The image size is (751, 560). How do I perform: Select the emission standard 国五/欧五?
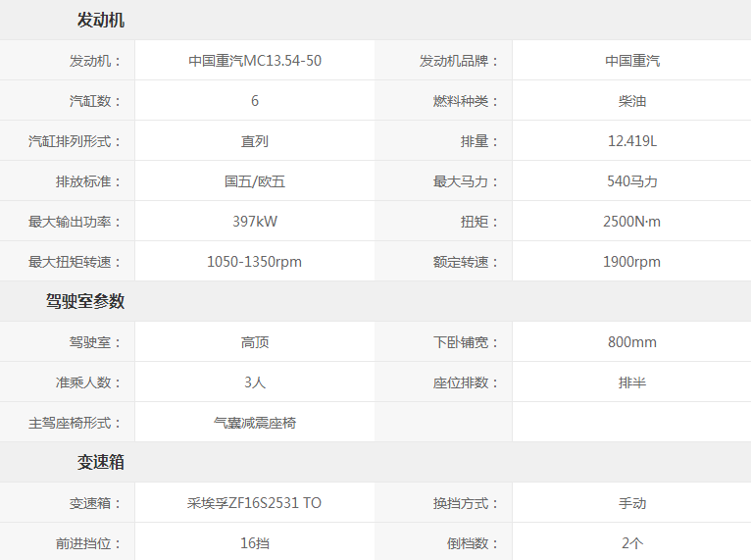[x=255, y=181]
